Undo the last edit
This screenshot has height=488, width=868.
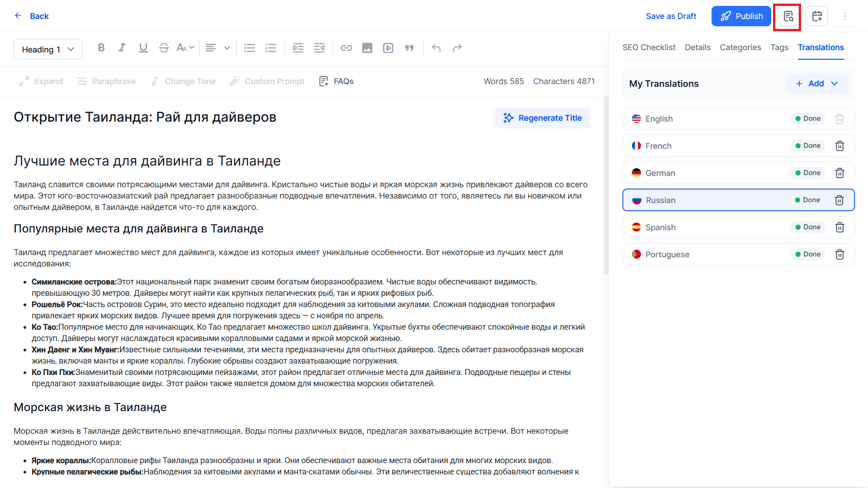tap(436, 48)
